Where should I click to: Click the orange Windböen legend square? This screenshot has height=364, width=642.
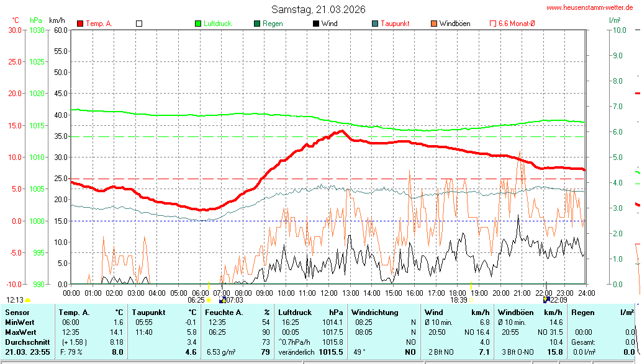[434, 24]
